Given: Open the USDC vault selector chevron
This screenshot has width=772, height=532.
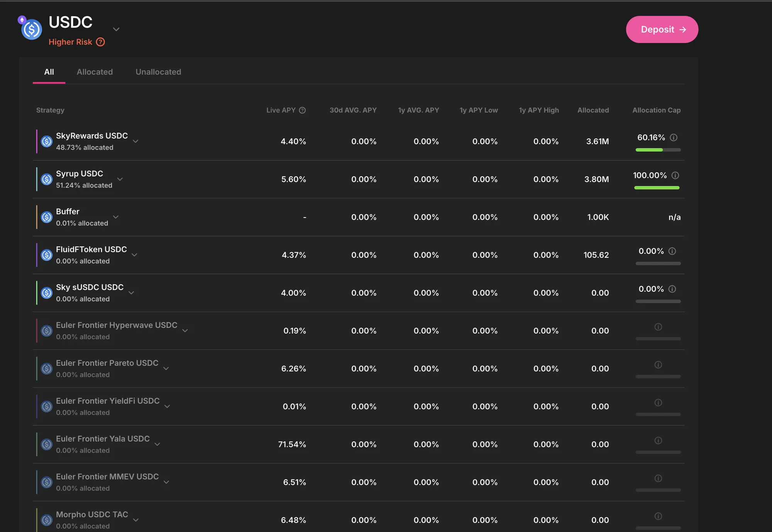Looking at the screenshot, I should click(x=116, y=29).
